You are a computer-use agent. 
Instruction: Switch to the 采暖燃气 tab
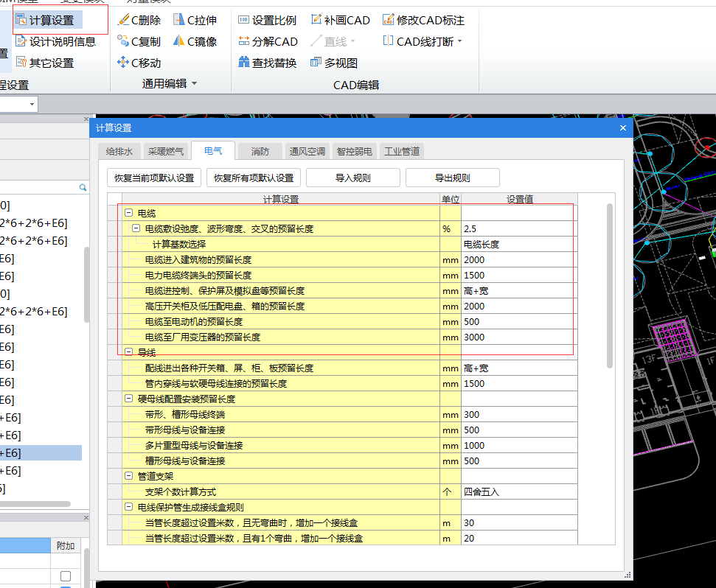click(166, 152)
